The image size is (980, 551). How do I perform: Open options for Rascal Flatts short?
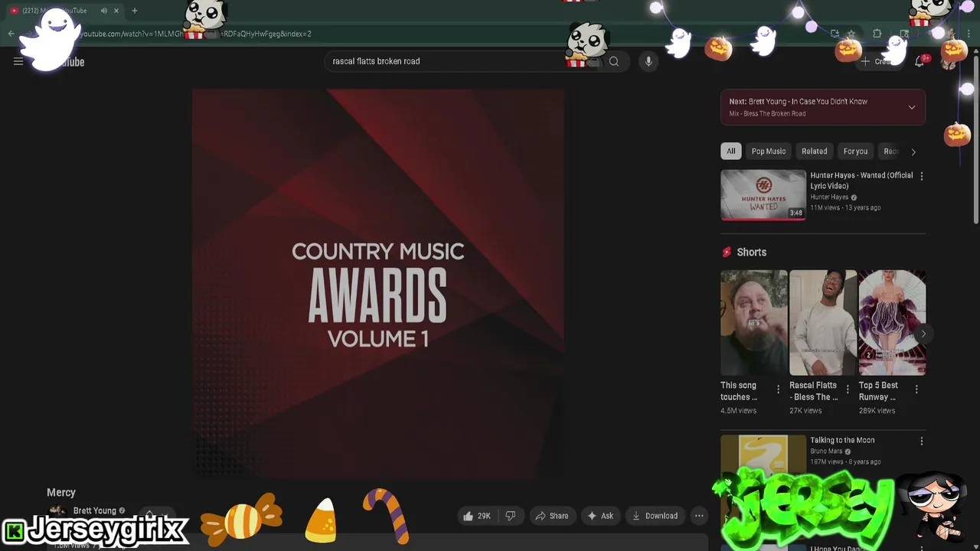pyautogui.click(x=848, y=390)
